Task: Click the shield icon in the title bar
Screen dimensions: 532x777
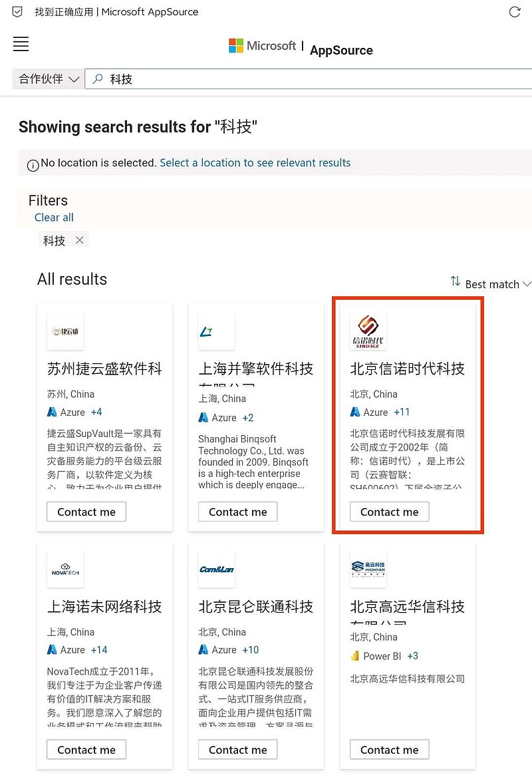Action: (x=17, y=12)
